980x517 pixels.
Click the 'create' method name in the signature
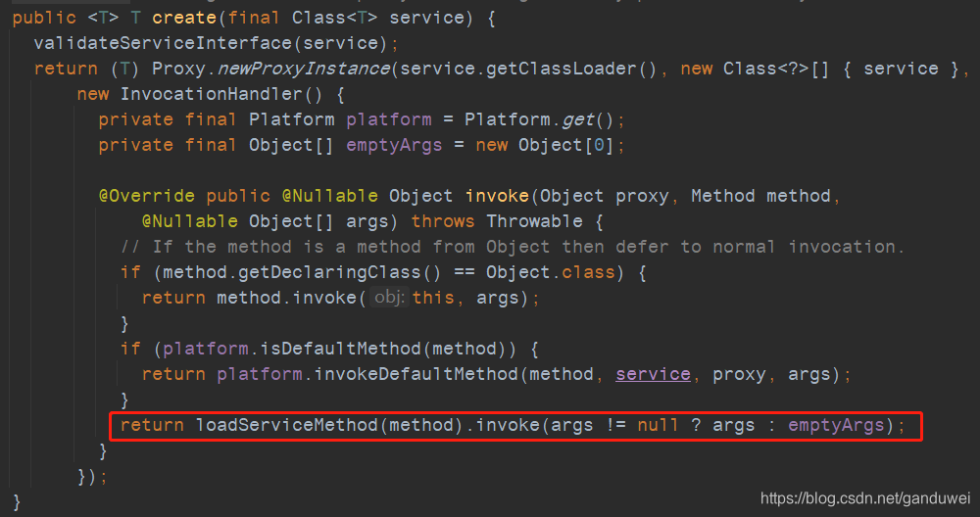(184, 18)
